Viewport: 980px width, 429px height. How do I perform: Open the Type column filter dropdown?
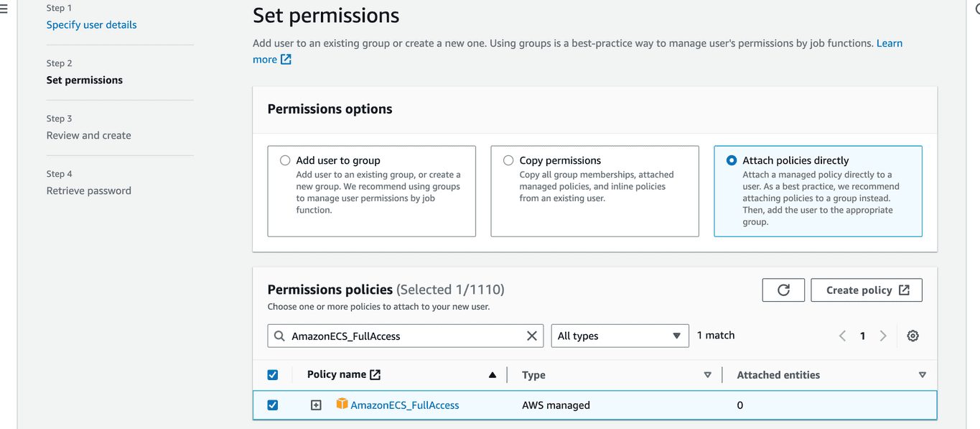(707, 374)
